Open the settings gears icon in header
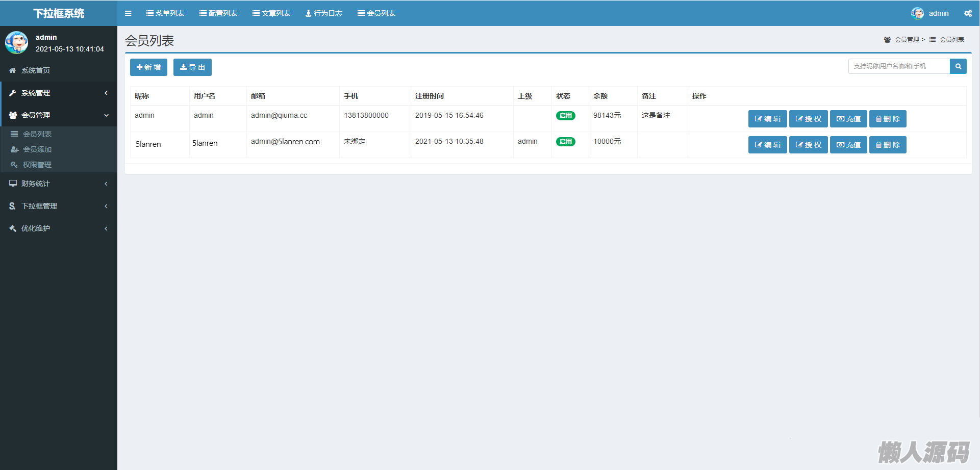Viewport: 980px width, 470px height. pyautogui.click(x=968, y=13)
